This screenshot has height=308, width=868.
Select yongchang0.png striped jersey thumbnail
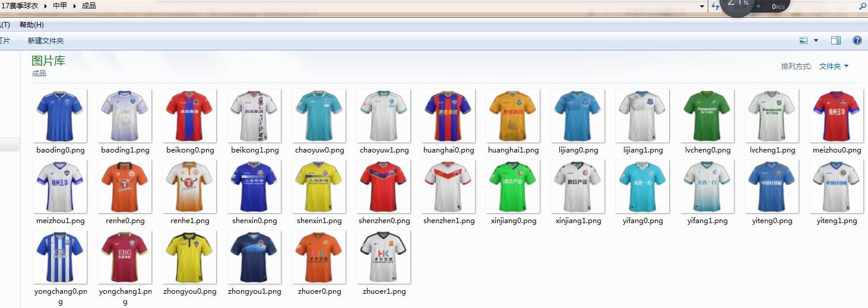[60, 257]
